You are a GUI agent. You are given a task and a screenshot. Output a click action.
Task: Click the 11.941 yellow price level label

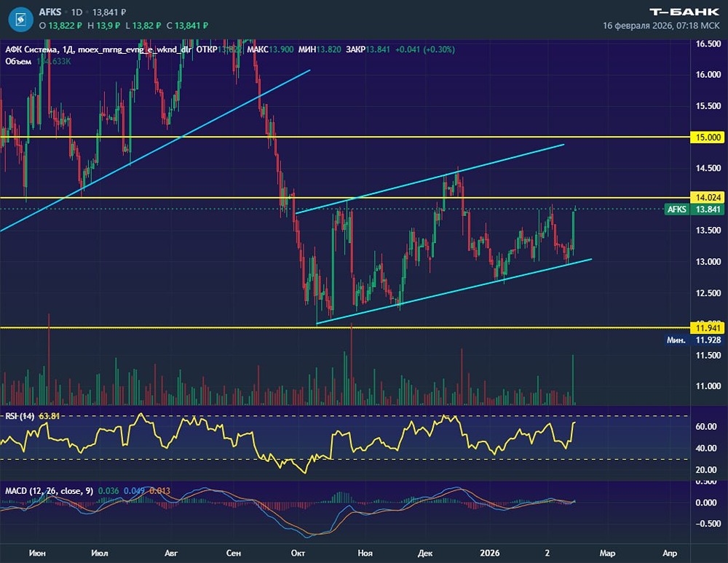(708, 328)
